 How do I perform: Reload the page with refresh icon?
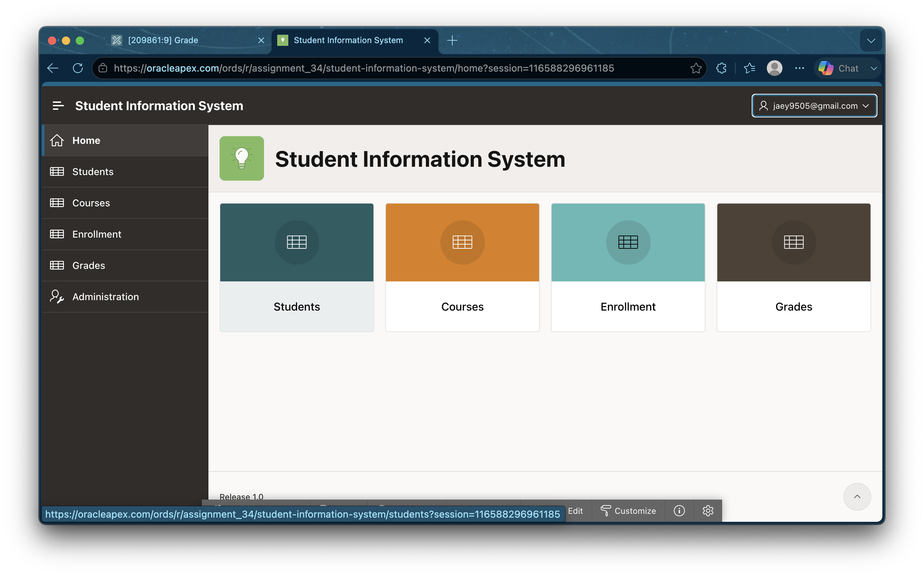click(x=78, y=68)
